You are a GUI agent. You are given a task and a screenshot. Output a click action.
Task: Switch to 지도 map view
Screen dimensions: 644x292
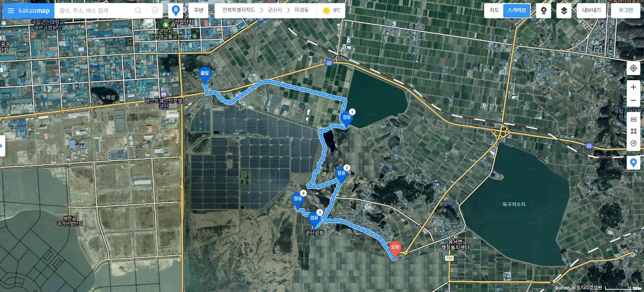[494, 10]
